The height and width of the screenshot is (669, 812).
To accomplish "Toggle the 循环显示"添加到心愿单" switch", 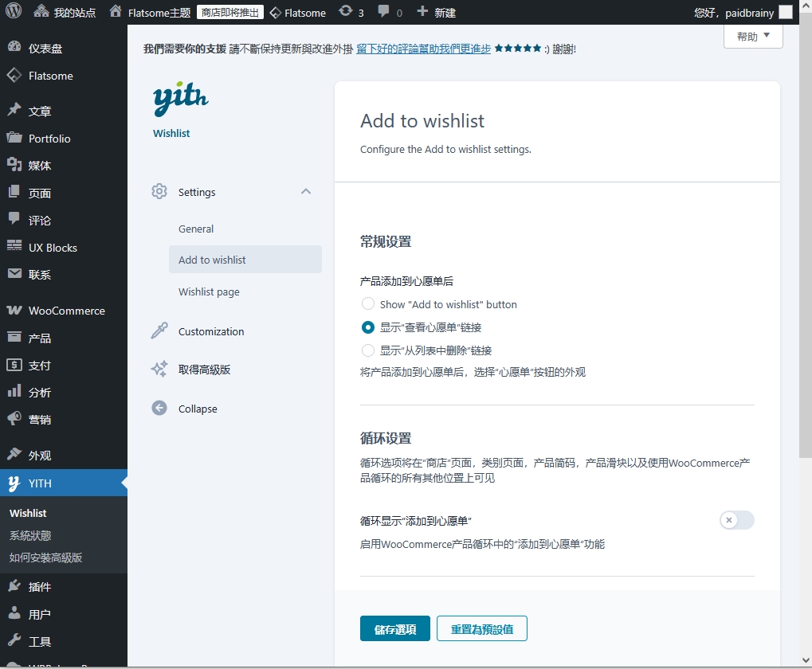I will click(737, 520).
